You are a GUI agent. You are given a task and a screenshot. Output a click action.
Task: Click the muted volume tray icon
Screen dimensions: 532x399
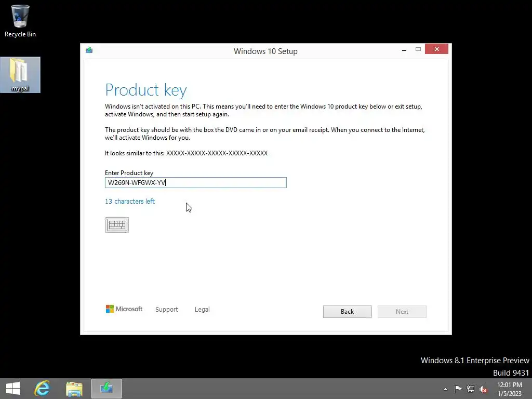483,389
